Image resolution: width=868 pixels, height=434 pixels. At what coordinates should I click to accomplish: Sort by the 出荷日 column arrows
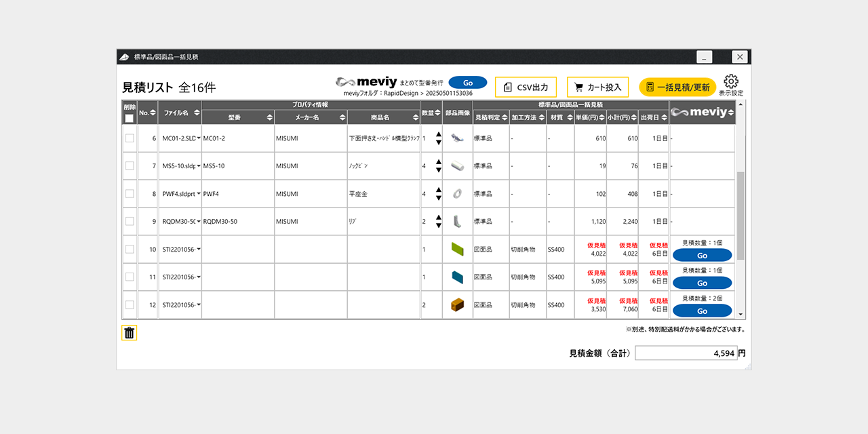tap(665, 118)
